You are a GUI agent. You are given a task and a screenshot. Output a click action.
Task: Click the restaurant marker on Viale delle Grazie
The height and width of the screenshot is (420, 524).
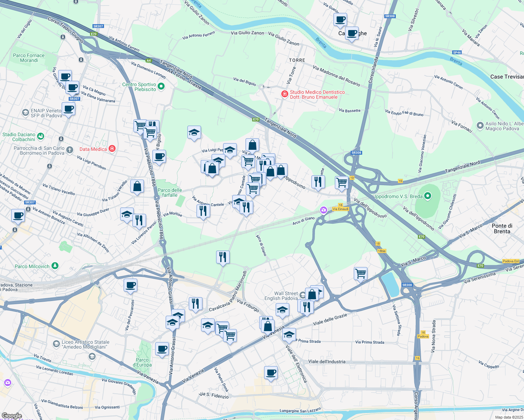click(x=307, y=307)
